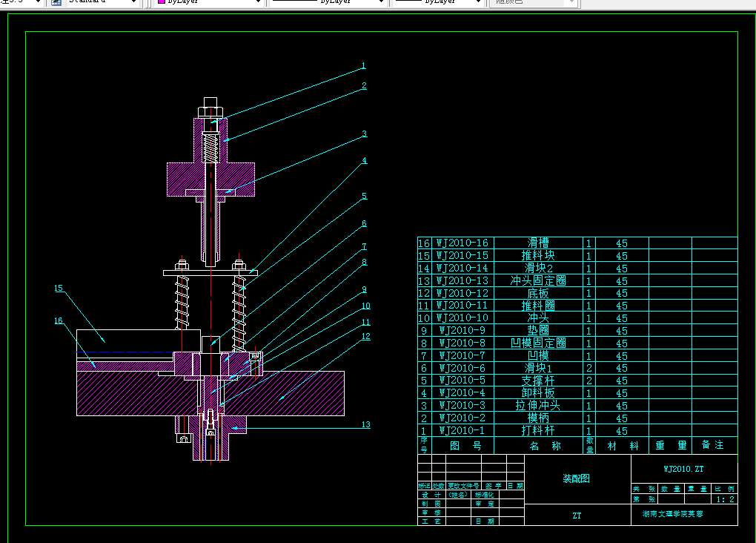Click the 材料 header cell in parts table

point(623,446)
